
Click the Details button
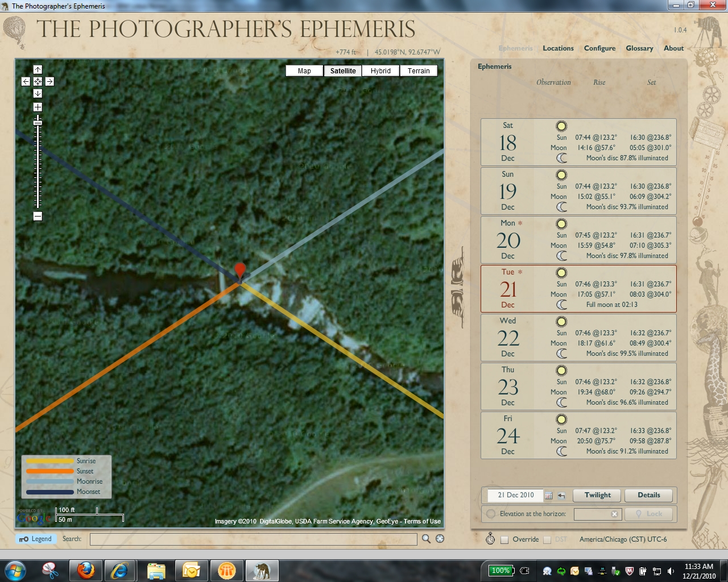coord(649,495)
